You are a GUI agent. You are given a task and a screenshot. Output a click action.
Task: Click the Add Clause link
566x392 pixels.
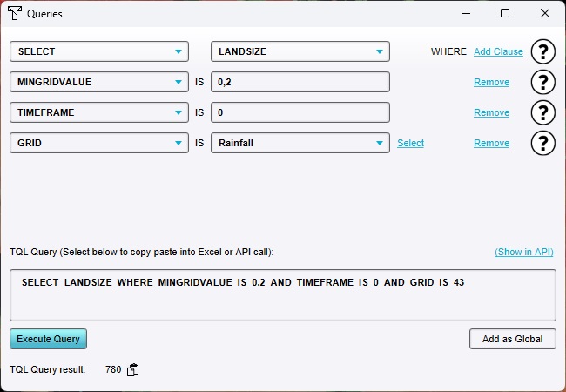498,51
